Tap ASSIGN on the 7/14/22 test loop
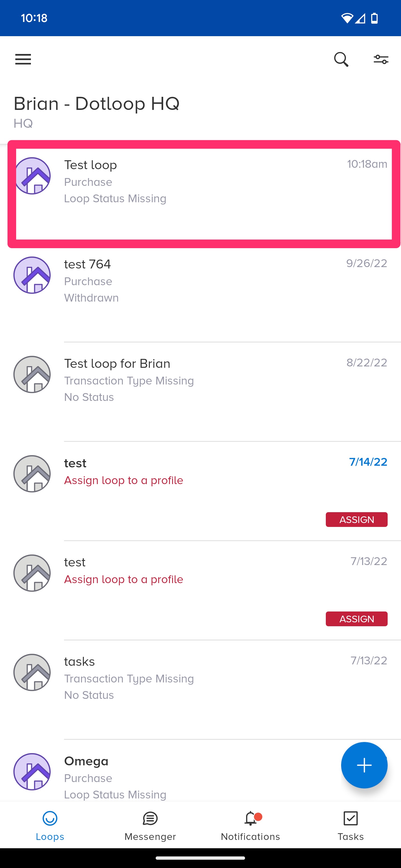Image resolution: width=401 pixels, height=868 pixels. click(x=356, y=519)
